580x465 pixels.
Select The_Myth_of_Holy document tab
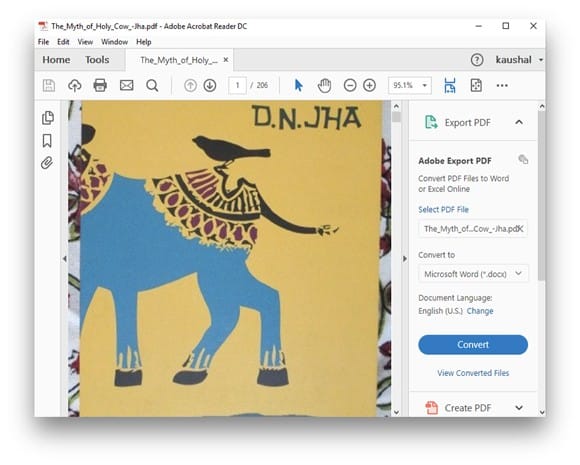click(179, 60)
